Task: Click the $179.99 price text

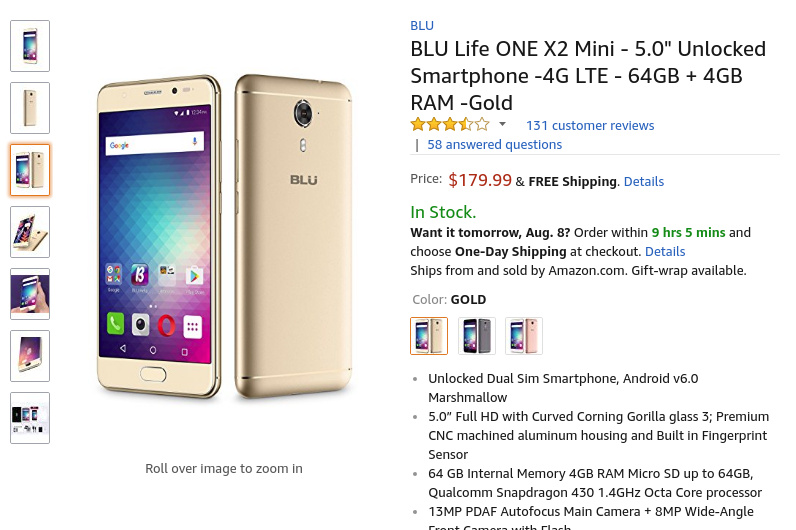Action: pos(480,180)
